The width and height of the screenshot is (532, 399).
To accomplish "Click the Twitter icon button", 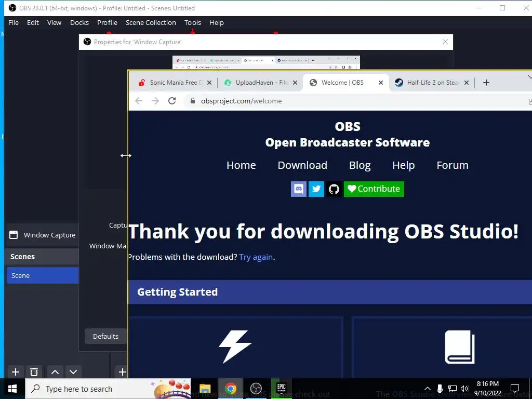I will tap(316, 189).
